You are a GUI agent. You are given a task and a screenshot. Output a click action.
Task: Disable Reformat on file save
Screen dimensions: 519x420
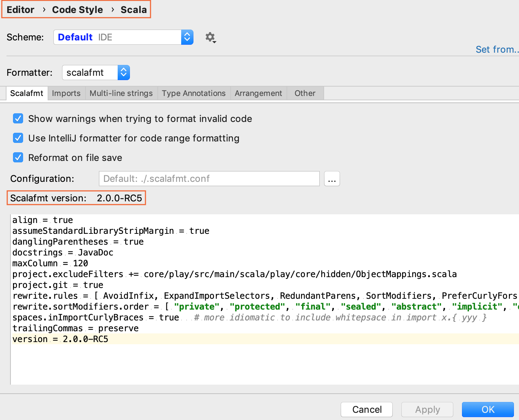(18, 157)
